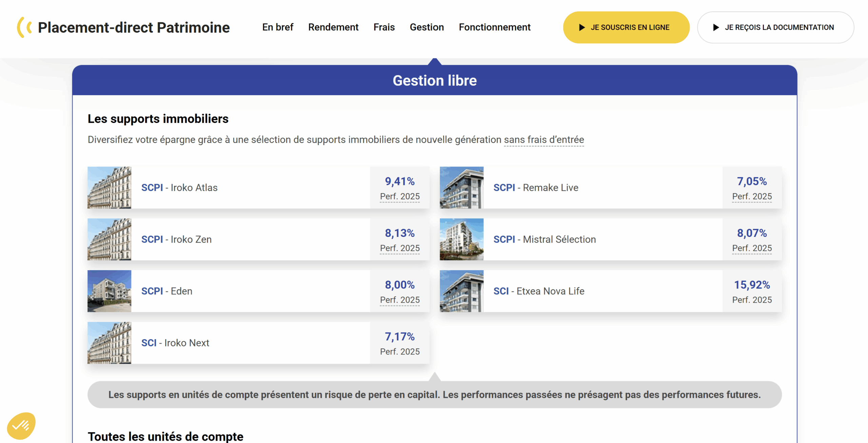Open the SCPI Iroko Zen building thumbnail
This screenshot has width=868, height=443.
109,239
